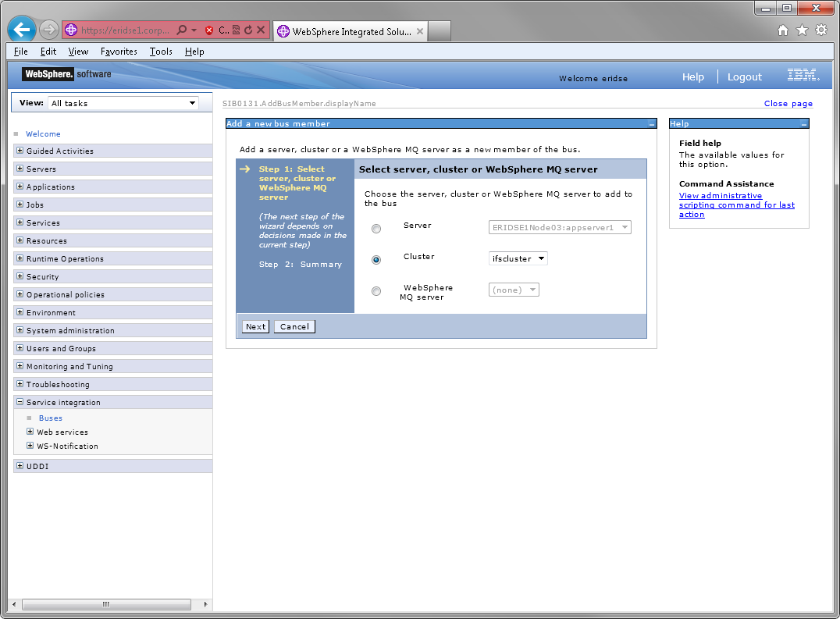Click Help in the WebSphere banner
This screenshot has height=619, width=840.
(x=692, y=77)
